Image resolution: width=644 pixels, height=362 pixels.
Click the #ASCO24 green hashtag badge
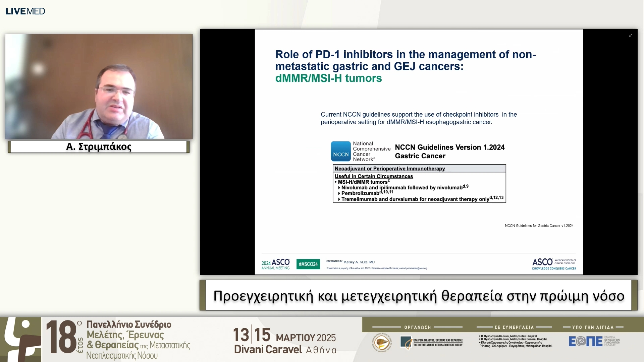point(308,264)
